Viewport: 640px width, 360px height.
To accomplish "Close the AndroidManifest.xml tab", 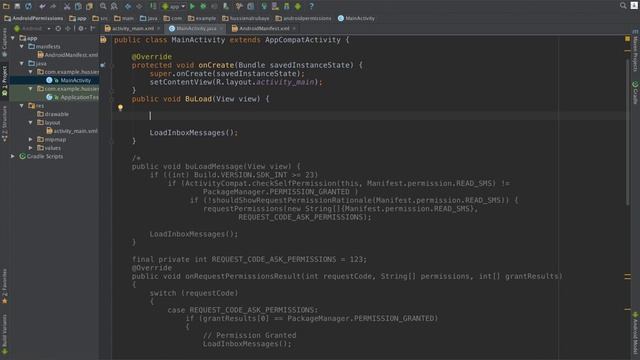I will coord(294,29).
